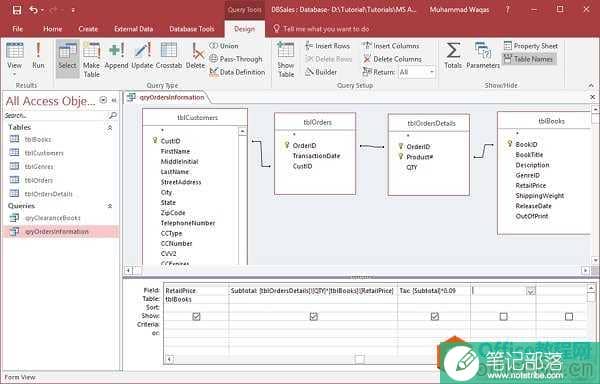600x384 pixels.
Task: Collapse the Tables group
Action: (109, 127)
